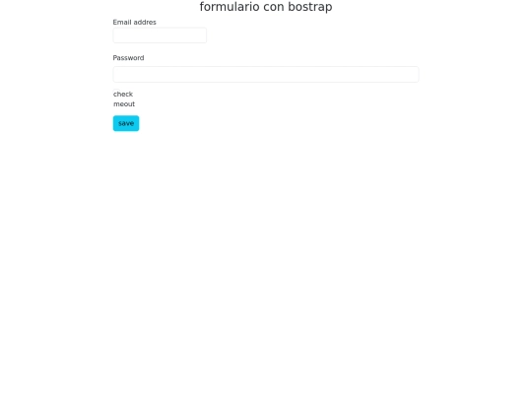Click the 'meout' label text

pyautogui.click(x=124, y=104)
